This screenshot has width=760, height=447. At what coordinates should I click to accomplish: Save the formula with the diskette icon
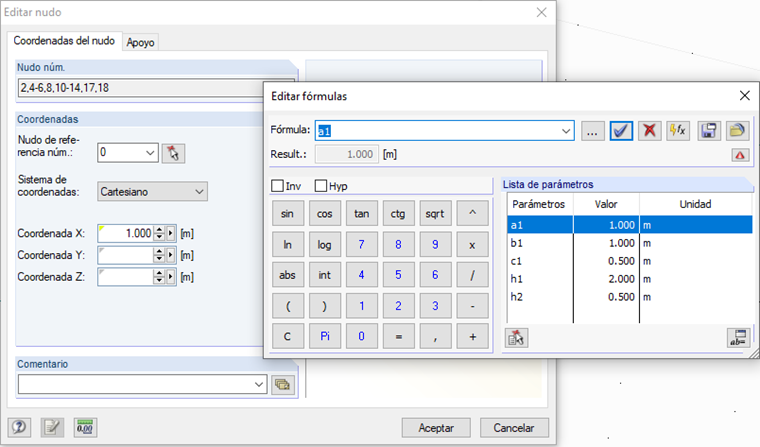point(709,131)
